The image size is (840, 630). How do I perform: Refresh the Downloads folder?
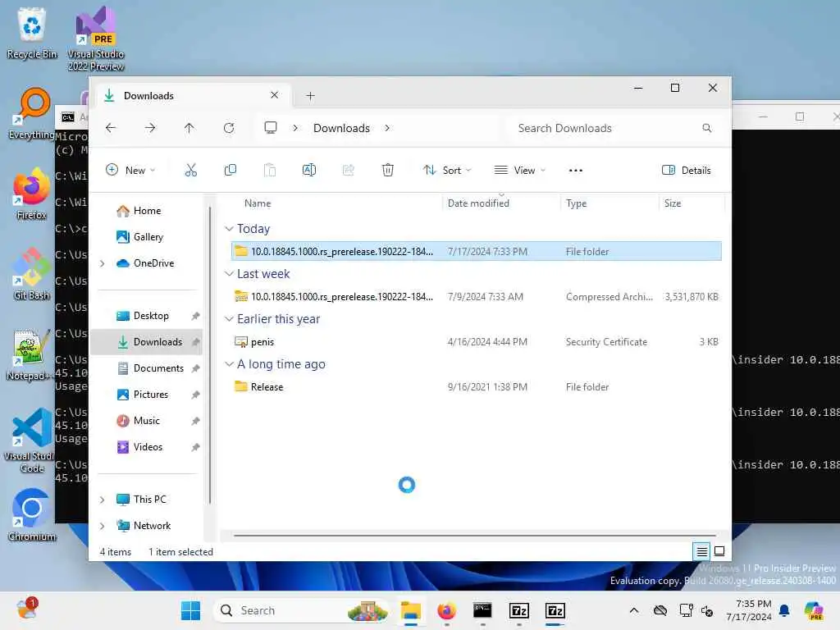pyautogui.click(x=229, y=128)
